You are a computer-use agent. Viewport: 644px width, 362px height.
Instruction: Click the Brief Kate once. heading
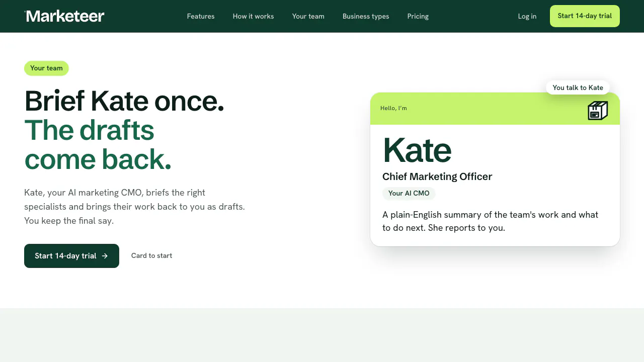[x=124, y=101]
